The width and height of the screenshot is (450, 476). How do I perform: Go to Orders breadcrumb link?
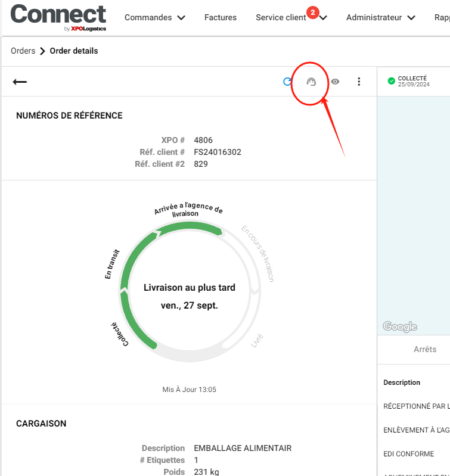pyautogui.click(x=23, y=51)
